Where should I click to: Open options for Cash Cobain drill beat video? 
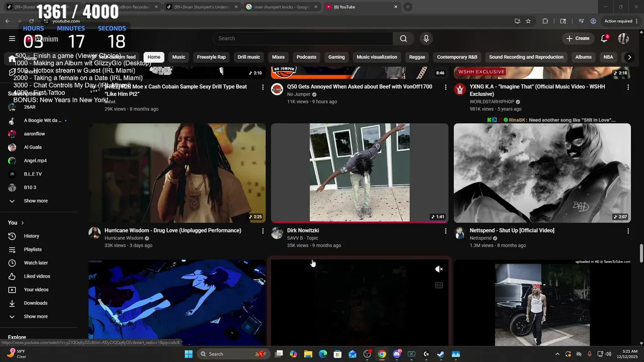pos(263,87)
